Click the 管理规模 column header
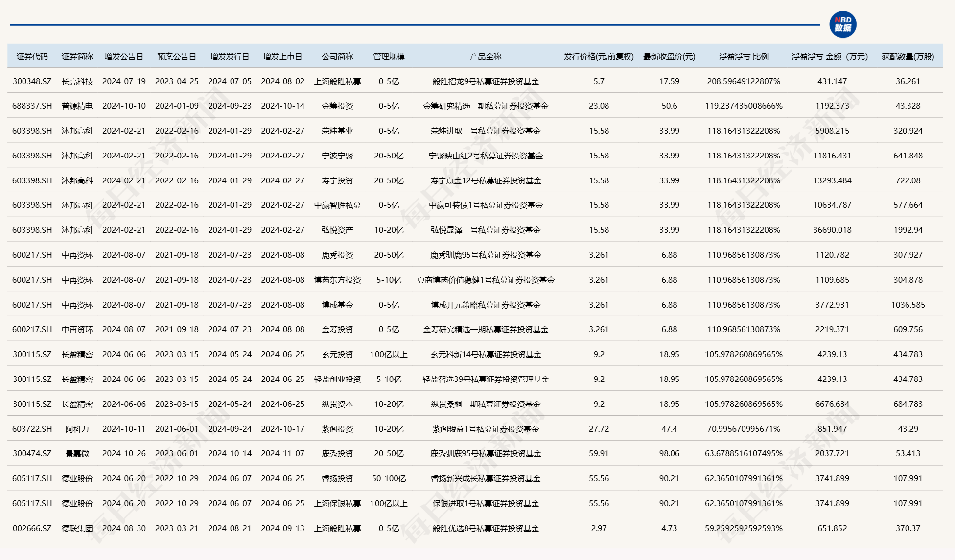The height and width of the screenshot is (560, 955). [389, 57]
